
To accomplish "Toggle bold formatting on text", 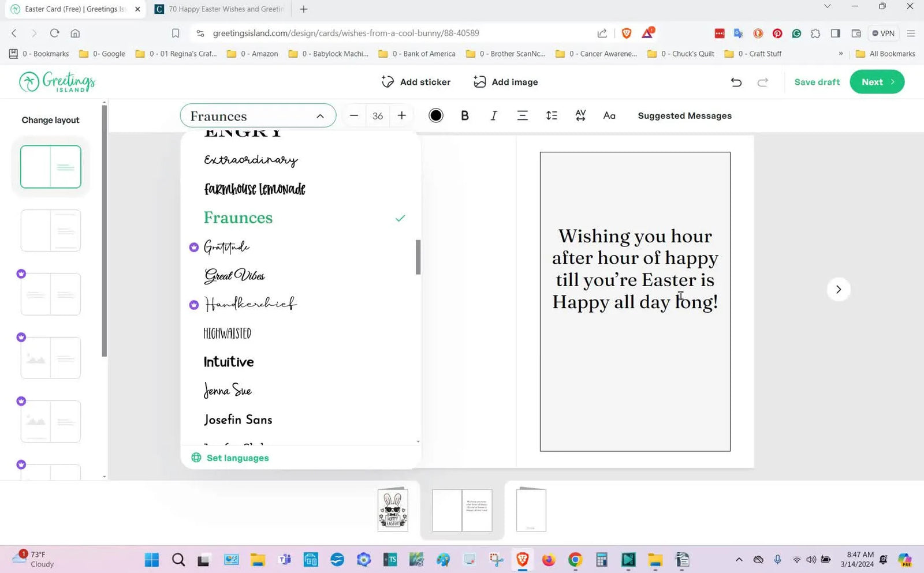I will [x=464, y=115].
